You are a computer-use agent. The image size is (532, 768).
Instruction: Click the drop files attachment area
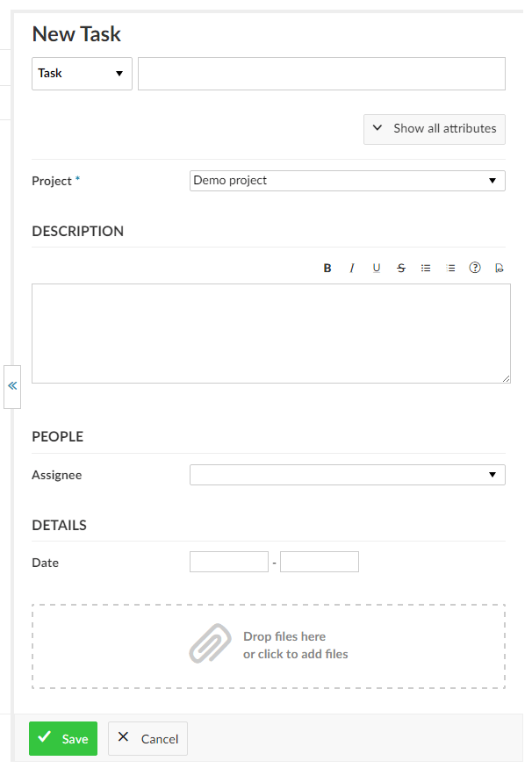(269, 646)
